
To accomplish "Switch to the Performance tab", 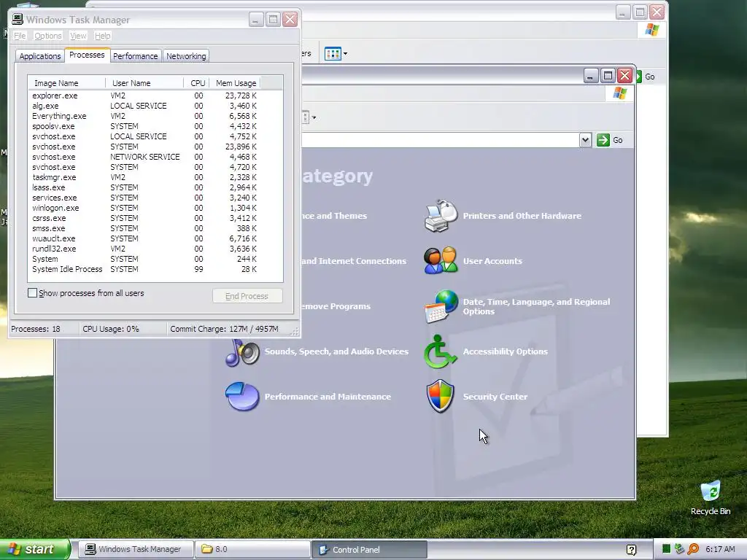I will point(135,56).
